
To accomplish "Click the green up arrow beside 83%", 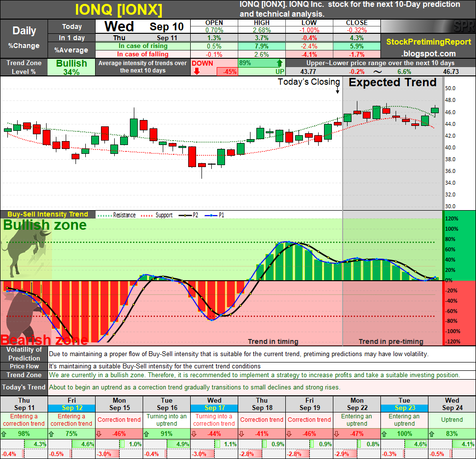I will (432, 434).
